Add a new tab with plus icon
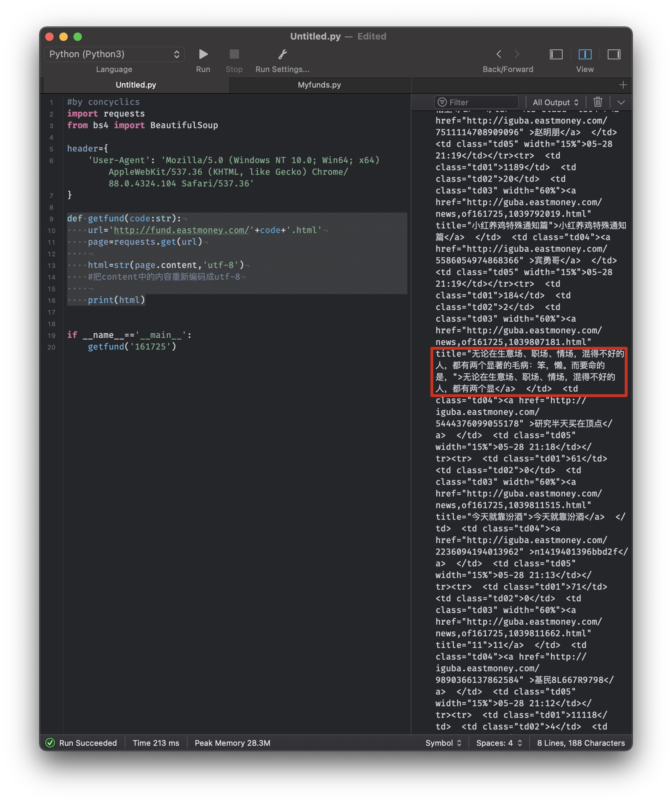 pyautogui.click(x=623, y=84)
